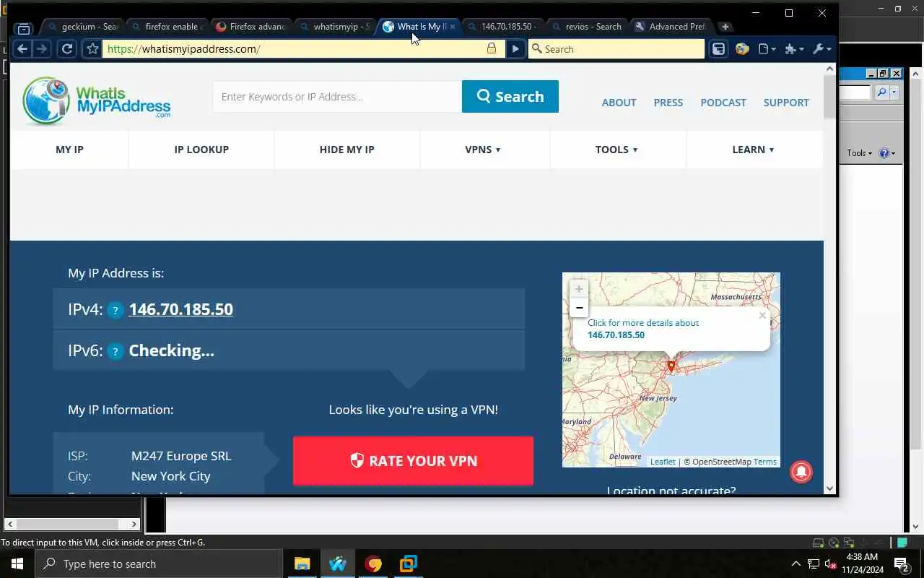Open the PODCAST link

(x=723, y=103)
